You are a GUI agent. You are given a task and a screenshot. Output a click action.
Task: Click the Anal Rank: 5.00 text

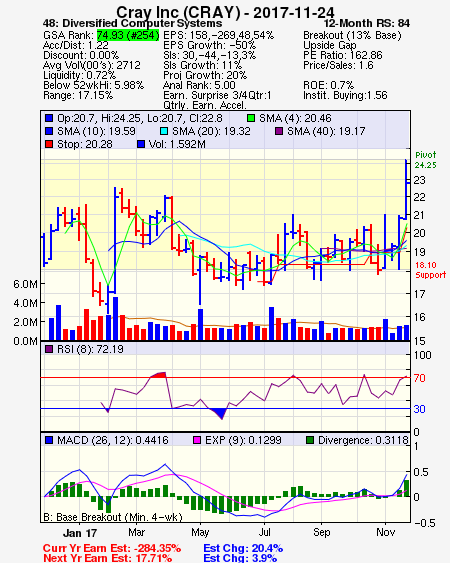pyautogui.click(x=199, y=85)
